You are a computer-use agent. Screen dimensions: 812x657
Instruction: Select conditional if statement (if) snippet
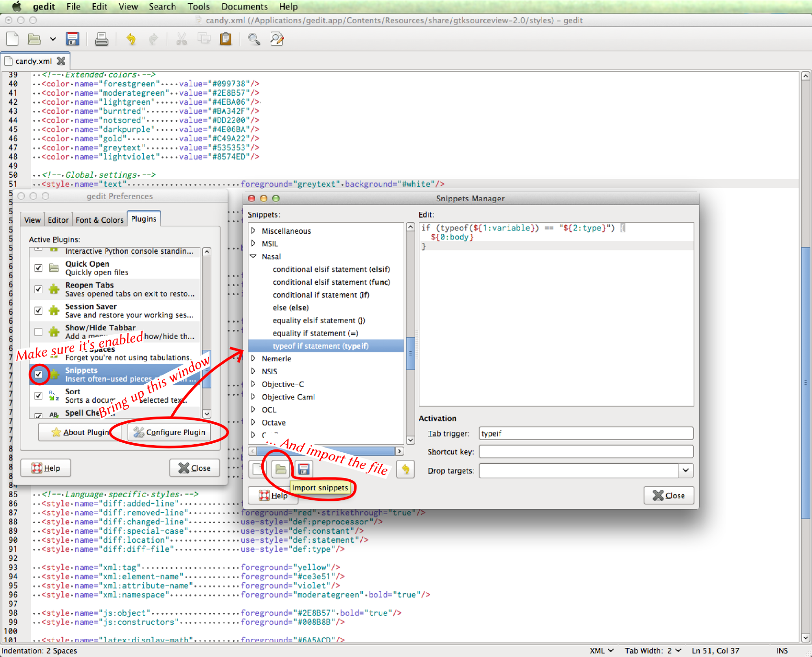[x=321, y=295]
